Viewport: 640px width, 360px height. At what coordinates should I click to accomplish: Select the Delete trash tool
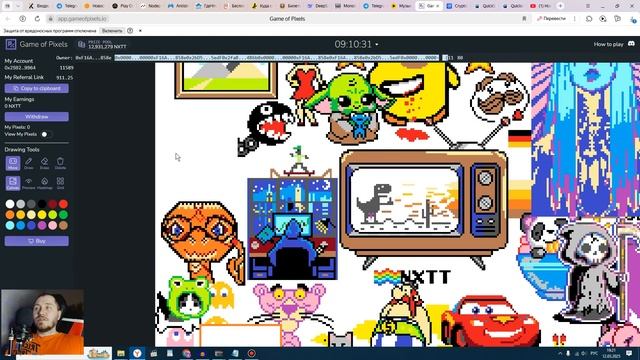pos(60,163)
